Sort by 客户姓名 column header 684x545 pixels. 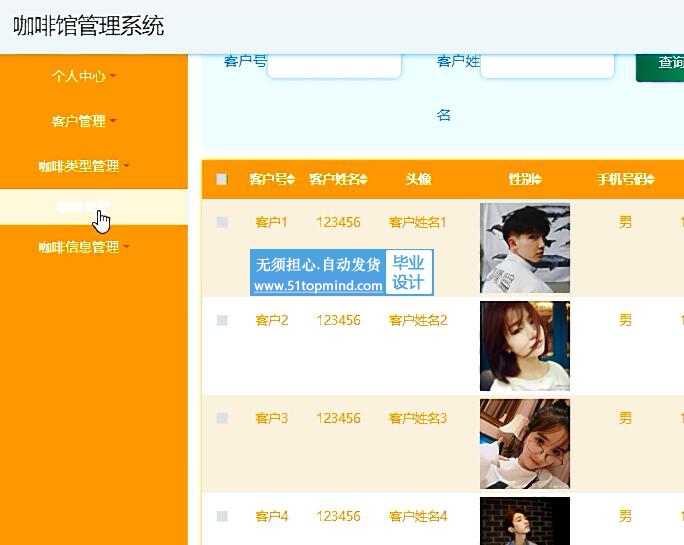[338, 179]
